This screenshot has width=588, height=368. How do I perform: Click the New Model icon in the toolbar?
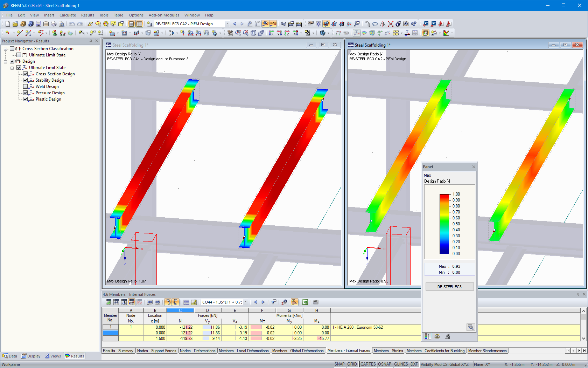pyautogui.click(x=7, y=23)
